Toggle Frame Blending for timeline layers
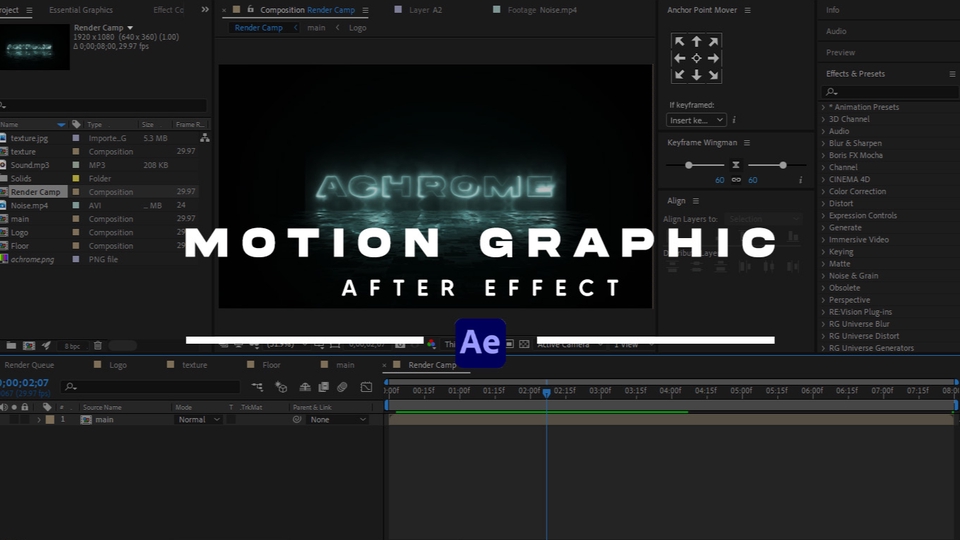The width and height of the screenshot is (960, 540). (323, 387)
